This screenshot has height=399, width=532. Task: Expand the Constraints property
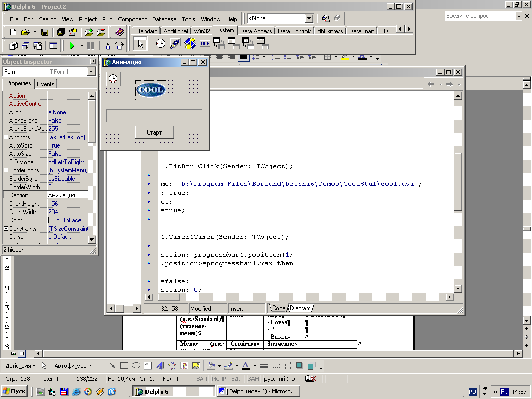(x=6, y=229)
